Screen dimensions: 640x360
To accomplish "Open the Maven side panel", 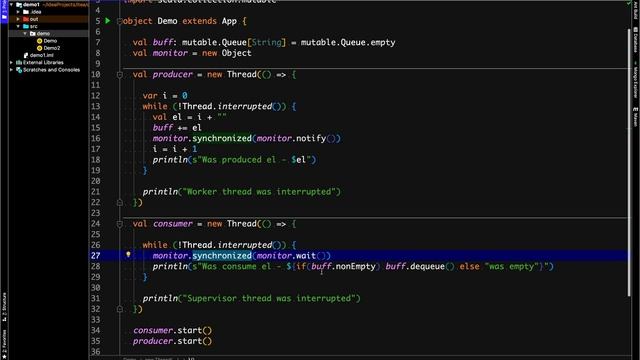I will coord(636,117).
